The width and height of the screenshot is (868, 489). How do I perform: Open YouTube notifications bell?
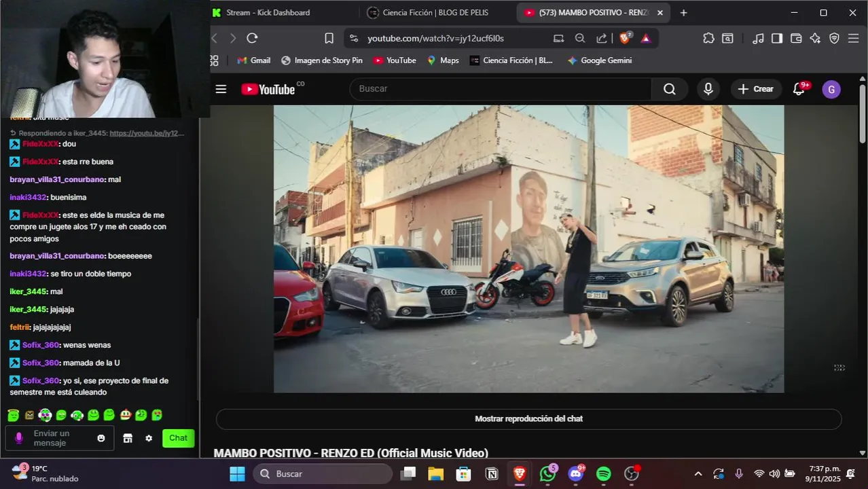799,89
